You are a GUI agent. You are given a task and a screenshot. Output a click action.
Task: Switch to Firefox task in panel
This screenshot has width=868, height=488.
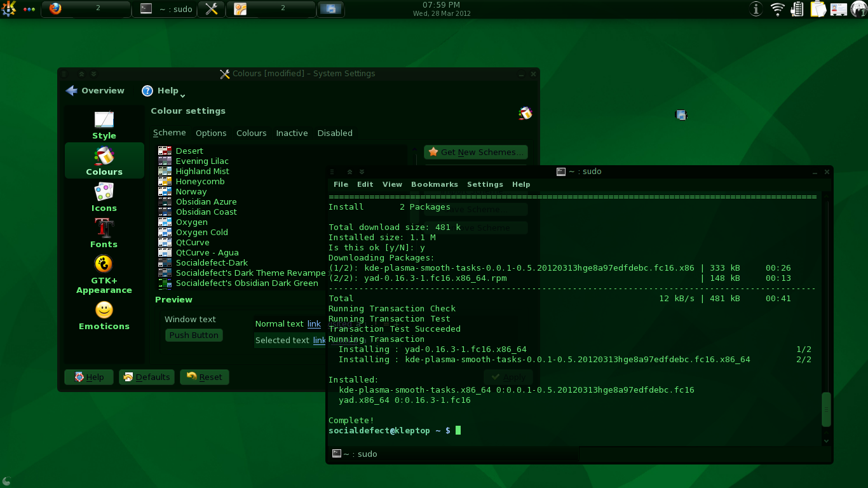86,9
